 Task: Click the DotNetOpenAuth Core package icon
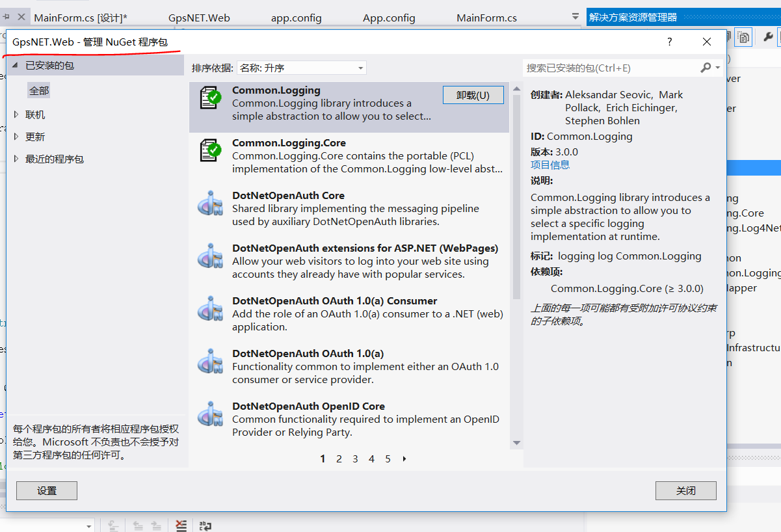(x=210, y=203)
